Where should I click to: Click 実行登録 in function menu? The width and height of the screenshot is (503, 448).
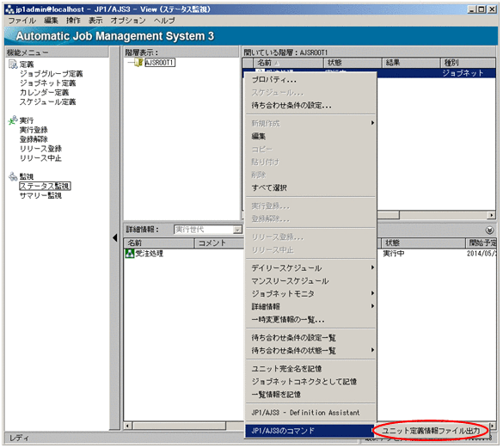point(34,130)
